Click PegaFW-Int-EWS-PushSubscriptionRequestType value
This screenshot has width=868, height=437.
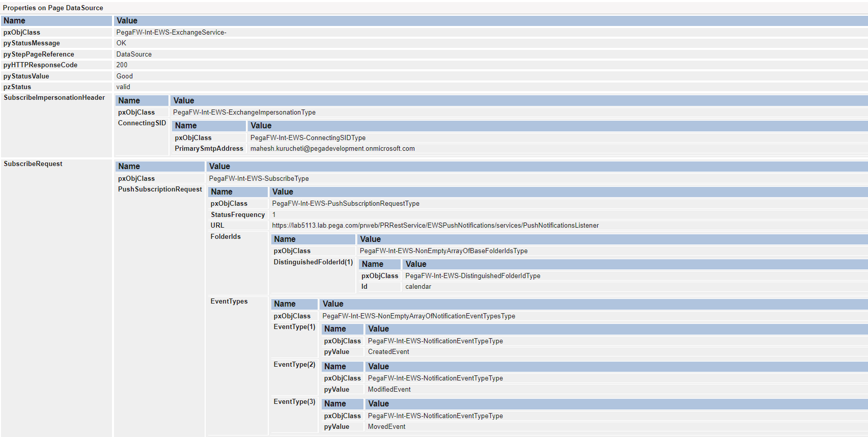[x=346, y=204]
